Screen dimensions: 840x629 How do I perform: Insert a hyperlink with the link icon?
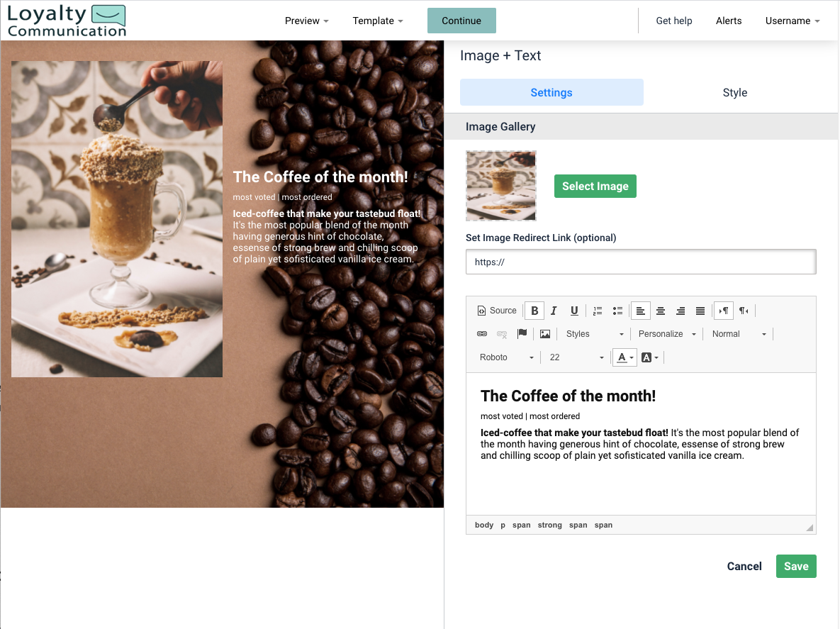pyautogui.click(x=482, y=333)
